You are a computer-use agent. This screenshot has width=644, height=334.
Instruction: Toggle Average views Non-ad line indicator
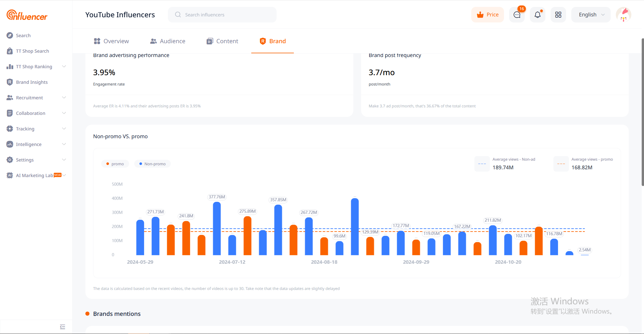click(x=482, y=164)
